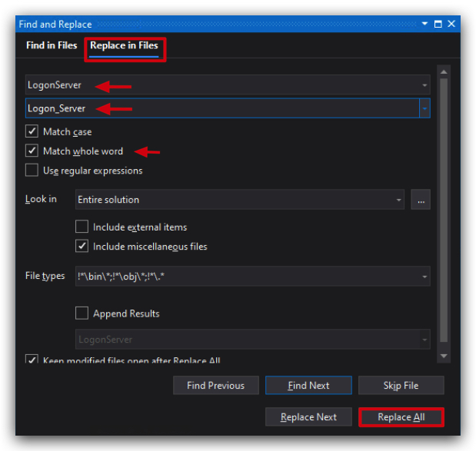Select the Replace in Files tab
Screen dimensions: 476x451
(x=124, y=45)
